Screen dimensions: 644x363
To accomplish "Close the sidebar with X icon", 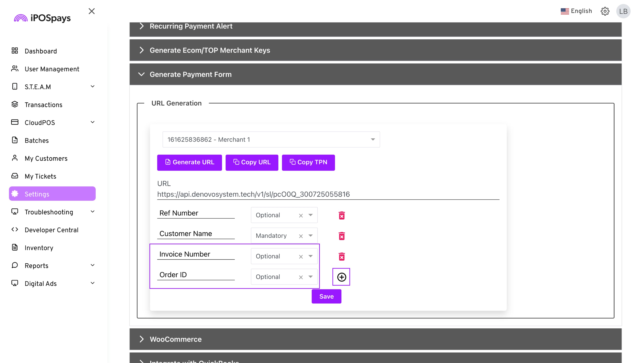I will [x=92, y=11].
